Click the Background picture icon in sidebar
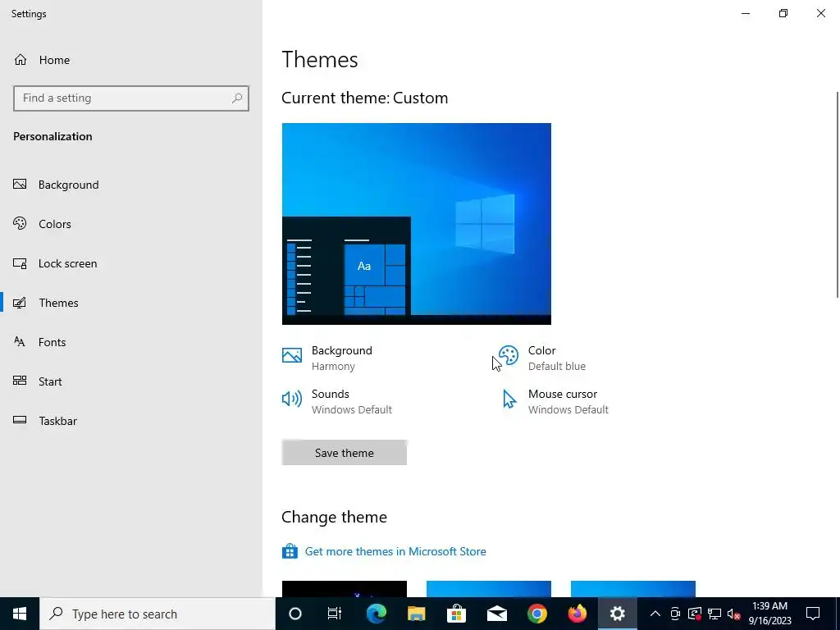The image size is (840, 630). point(20,185)
